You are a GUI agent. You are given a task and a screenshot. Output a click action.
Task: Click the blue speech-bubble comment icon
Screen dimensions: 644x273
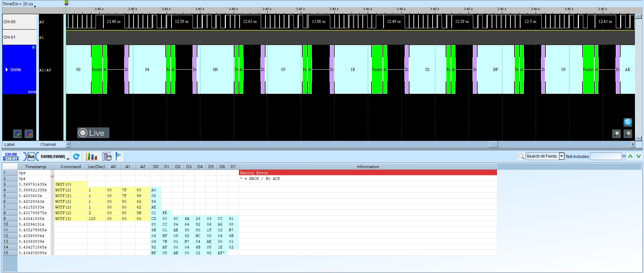(628, 122)
